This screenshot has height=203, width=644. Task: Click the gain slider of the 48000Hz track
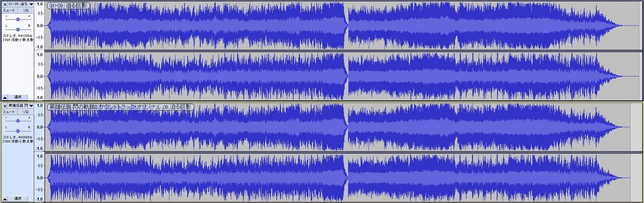[18, 121]
